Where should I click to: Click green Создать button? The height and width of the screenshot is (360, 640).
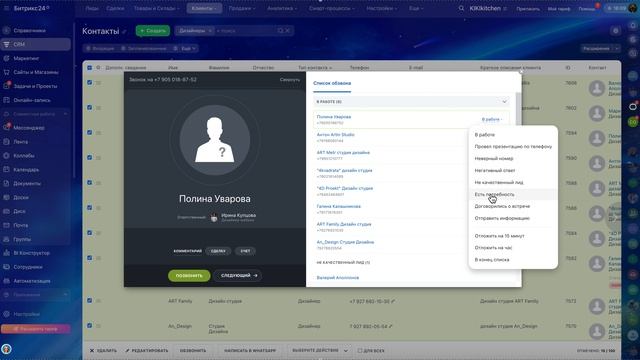pyautogui.click(x=153, y=31)
